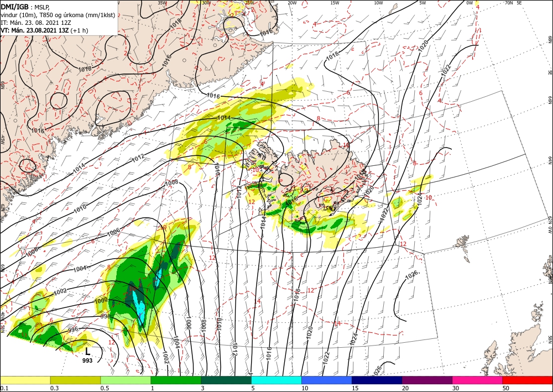Image resolution: width=553 pixels, height=392 pixels.
Task: Click the red 50+ legend swatch
Action: tap(528, 380)
